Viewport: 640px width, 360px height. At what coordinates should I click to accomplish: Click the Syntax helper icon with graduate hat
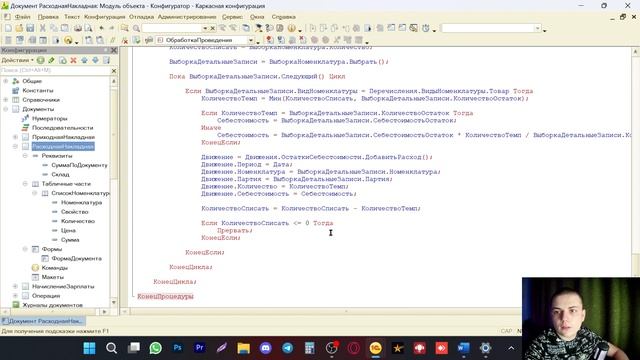click(x=258, y=28)
